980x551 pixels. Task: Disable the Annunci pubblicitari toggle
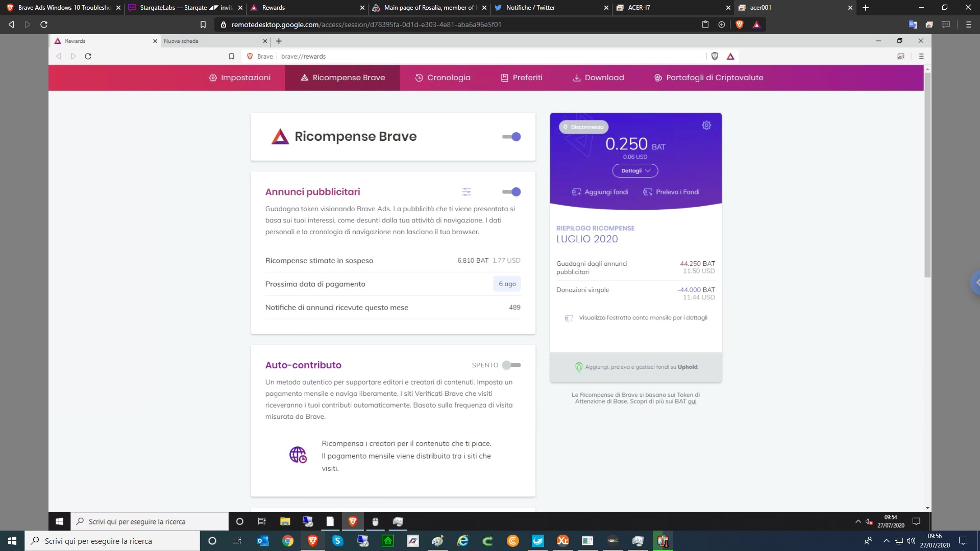click(x=511, y=192)
